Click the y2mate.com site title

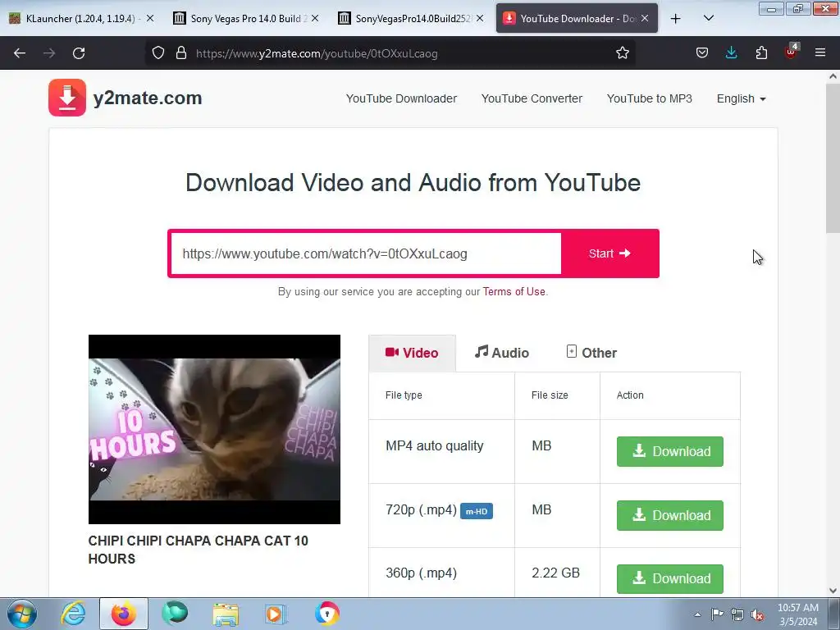click(148, 98)
